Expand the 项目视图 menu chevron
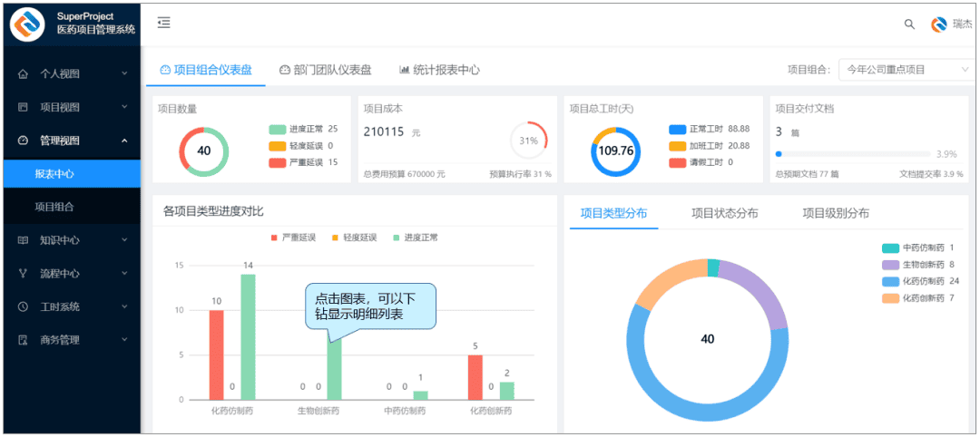Image resolution: width=980 pixels, height=437 pixels. (x=124, y=107)
